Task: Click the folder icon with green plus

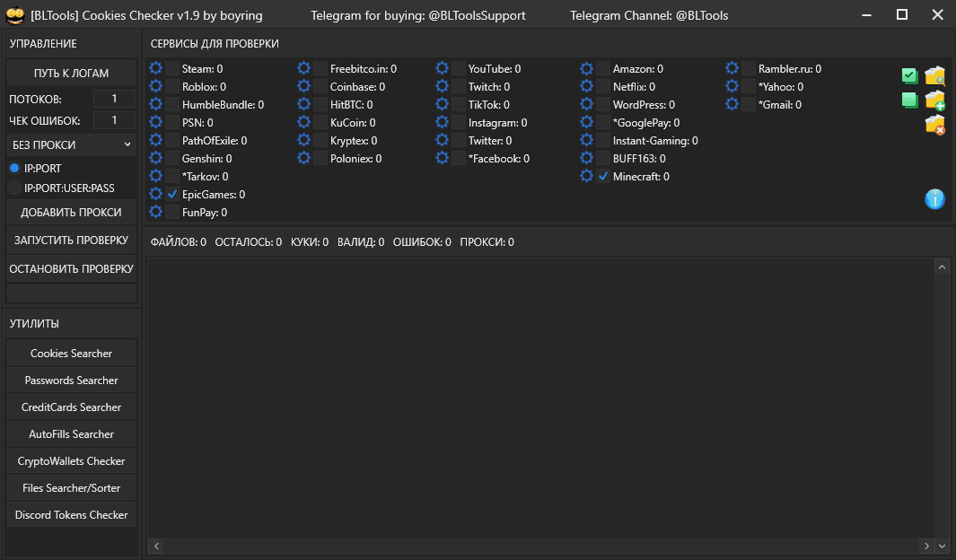Action: tap(934, 101)
